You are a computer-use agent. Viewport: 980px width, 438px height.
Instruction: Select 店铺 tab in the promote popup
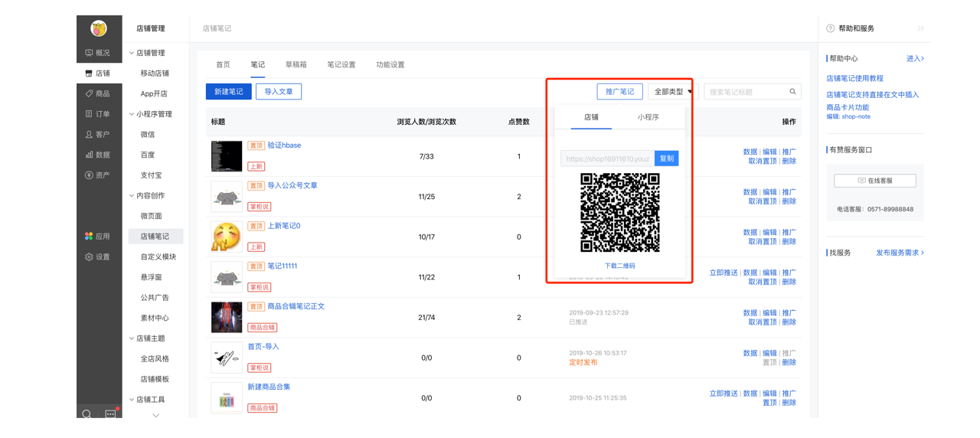pos(591,117)
